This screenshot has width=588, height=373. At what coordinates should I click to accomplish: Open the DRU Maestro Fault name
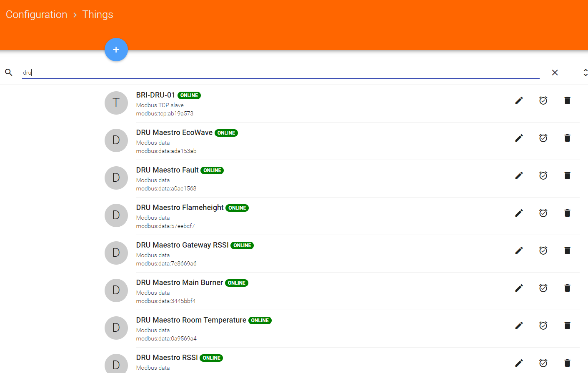pyautogui.click(x=167, y=170)
